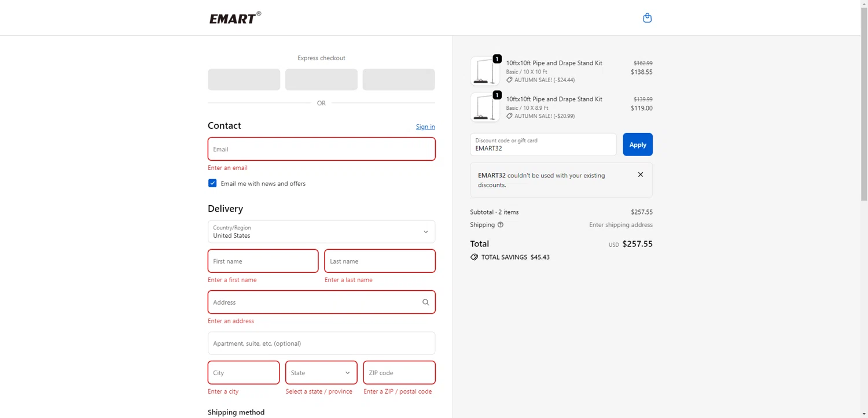Click the search icon in Address field

click(425, 302)
